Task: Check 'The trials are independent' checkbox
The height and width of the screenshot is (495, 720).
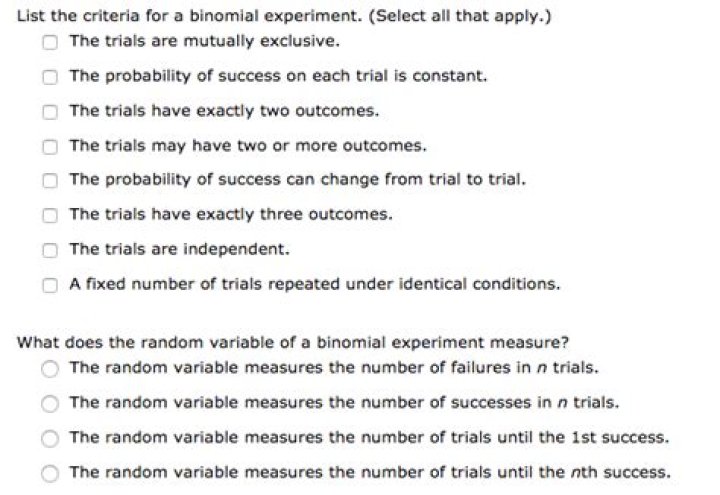Action: tap(50, 250)
